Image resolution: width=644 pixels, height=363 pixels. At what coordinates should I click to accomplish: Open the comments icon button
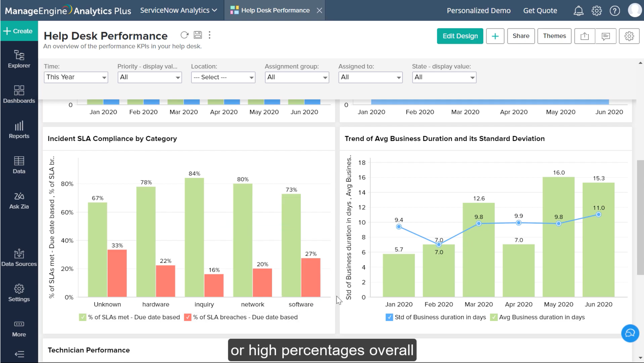coord(605,36)
